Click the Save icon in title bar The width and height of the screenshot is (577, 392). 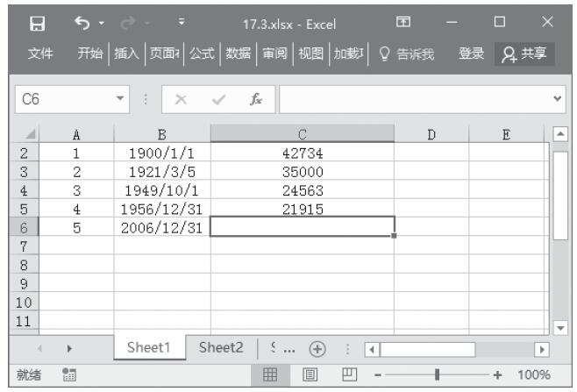point(38,22)
